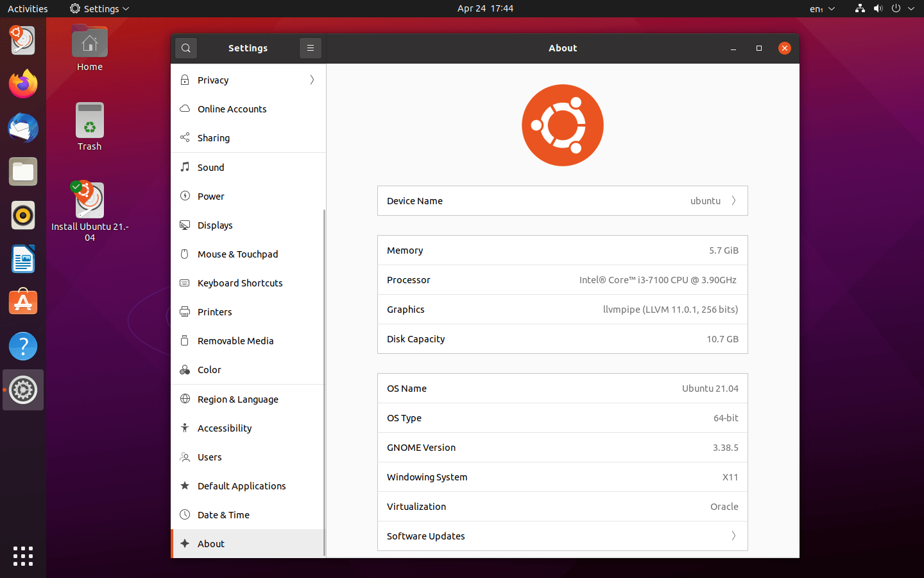
Task: Open Firefox from the dock
Action: pyautogui.click(x=23, y=85)
